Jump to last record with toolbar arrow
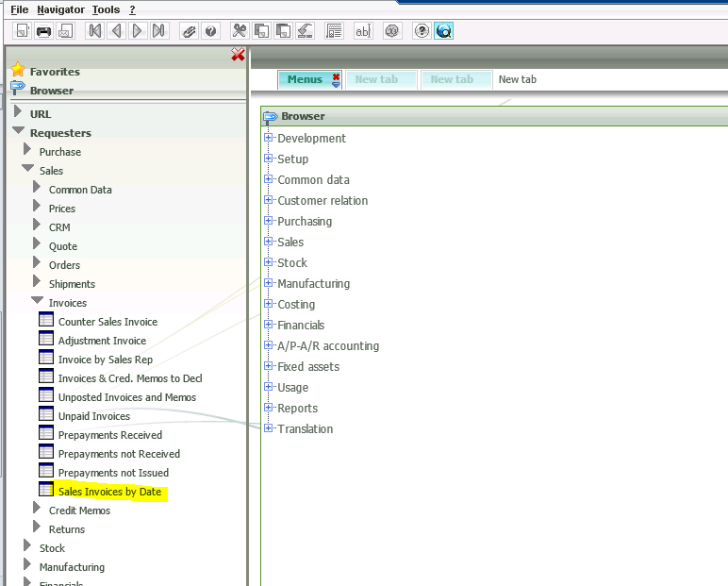This screenshot has height=586, width=728. coord(158,31)
